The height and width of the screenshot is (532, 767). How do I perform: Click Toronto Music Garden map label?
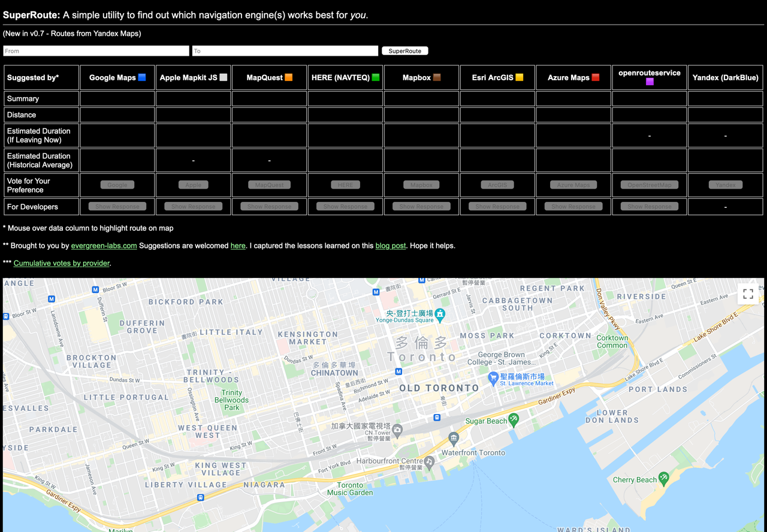point(350,489)
